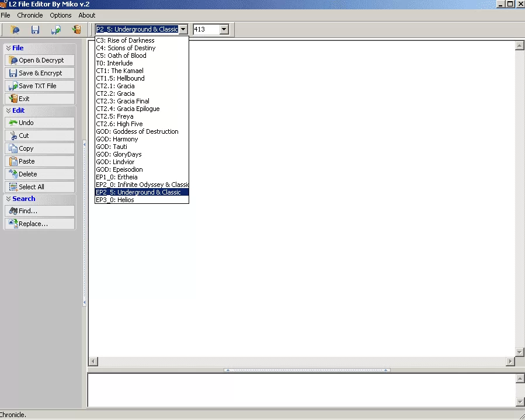The height and width of the screenshot is (420, 525).
Task: Open the Replace dialog button
Action: point(40,224)
